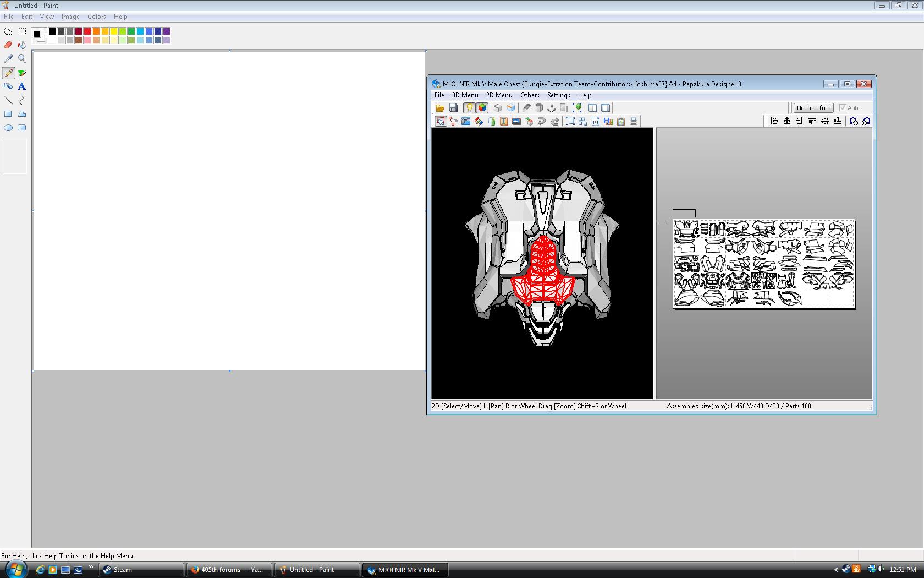Click the Open folder icon in Pepakura
924x578 pixels.
click(x=440, y=108)
